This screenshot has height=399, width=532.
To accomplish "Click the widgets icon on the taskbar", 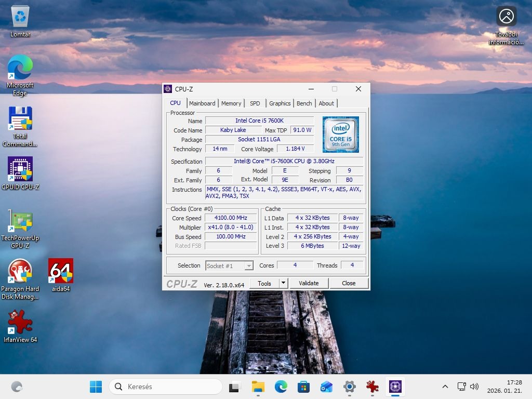I will [17, 387].
